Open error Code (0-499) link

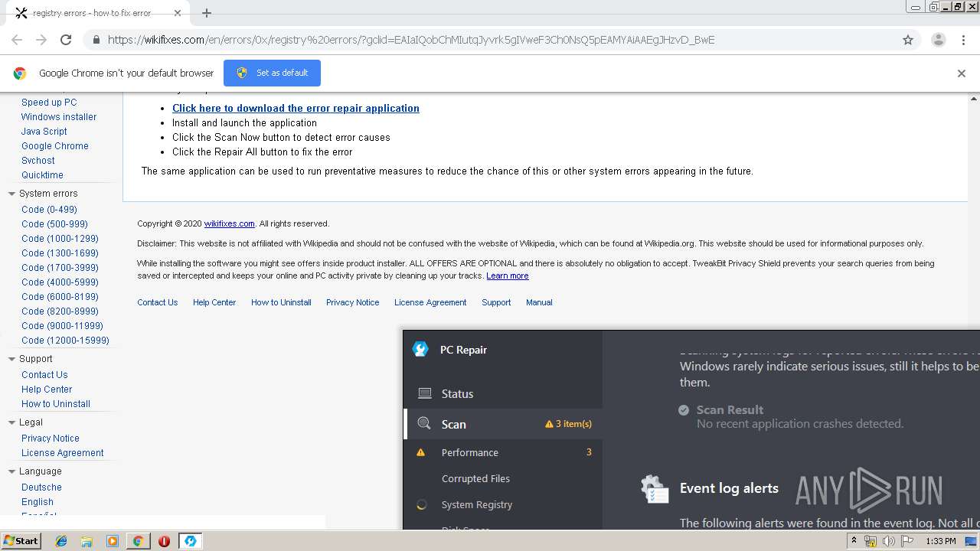[49, 209]
